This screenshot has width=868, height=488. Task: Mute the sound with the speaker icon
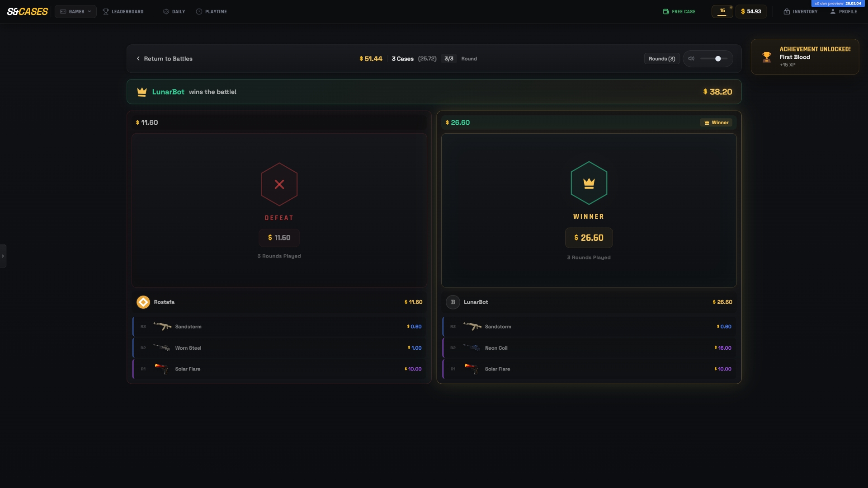tap(691, 59)
